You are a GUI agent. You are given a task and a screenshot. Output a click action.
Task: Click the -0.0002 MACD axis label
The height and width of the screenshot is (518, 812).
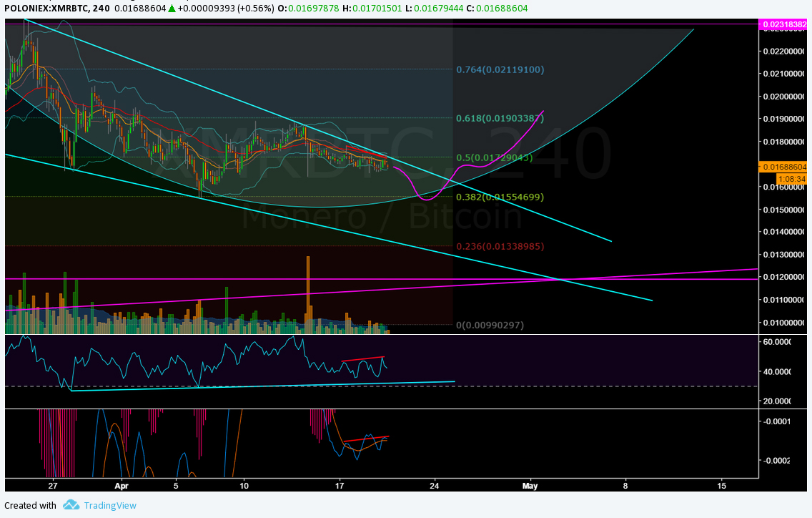[777, 461]
